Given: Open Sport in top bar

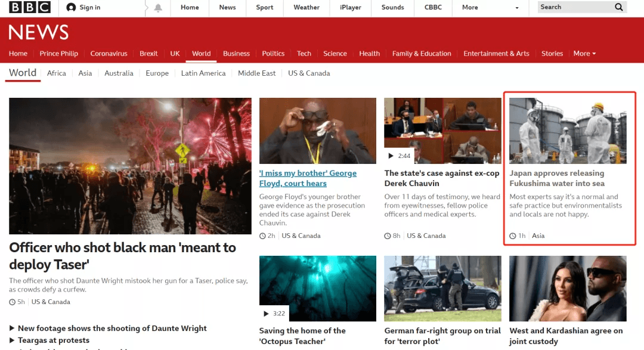Looking at the screenshot, I should [x=265, y=7].
